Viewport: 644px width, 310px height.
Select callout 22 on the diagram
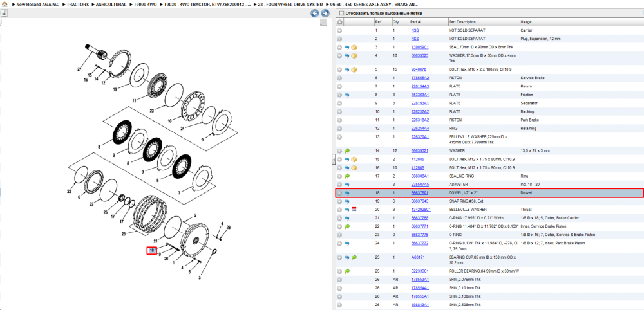69,192
